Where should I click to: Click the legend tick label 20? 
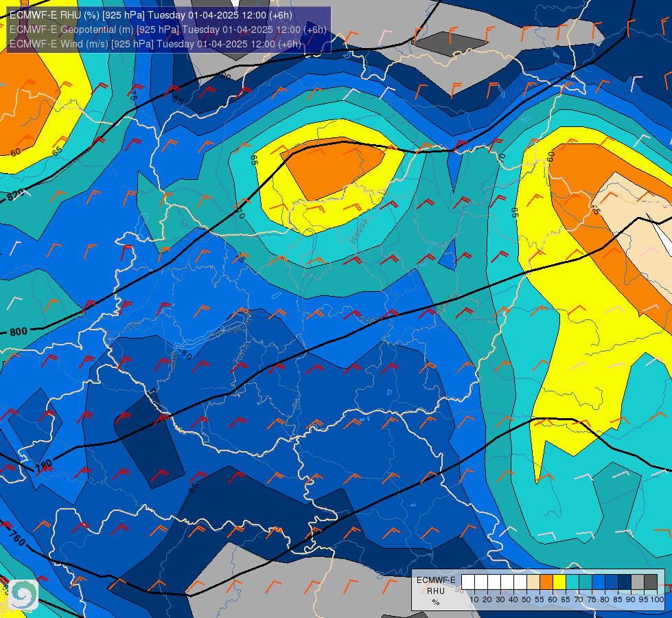point(487,599)
